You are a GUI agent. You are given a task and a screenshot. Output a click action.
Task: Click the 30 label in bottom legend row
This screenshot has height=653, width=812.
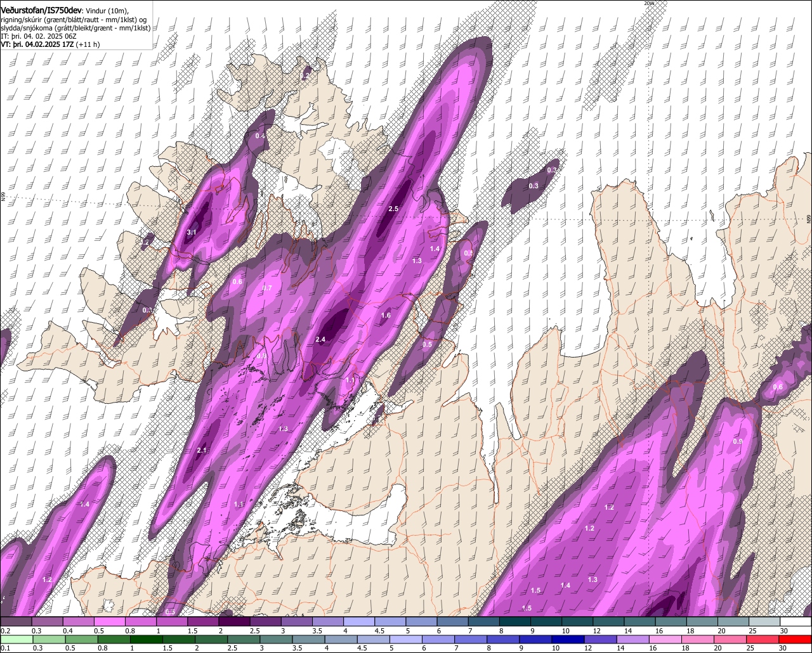(783, 648)
